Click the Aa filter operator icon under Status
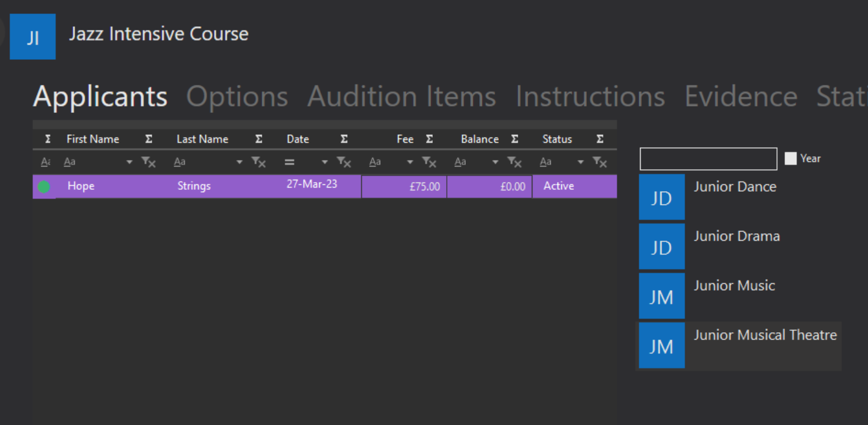Screen dimensions: 868x425 546,162
